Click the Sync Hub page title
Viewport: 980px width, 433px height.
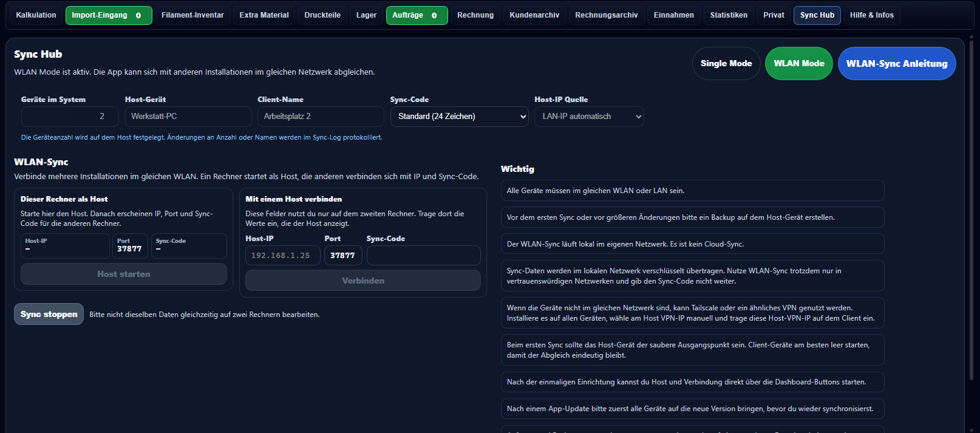pyautogui.click(x=38, y=54)
